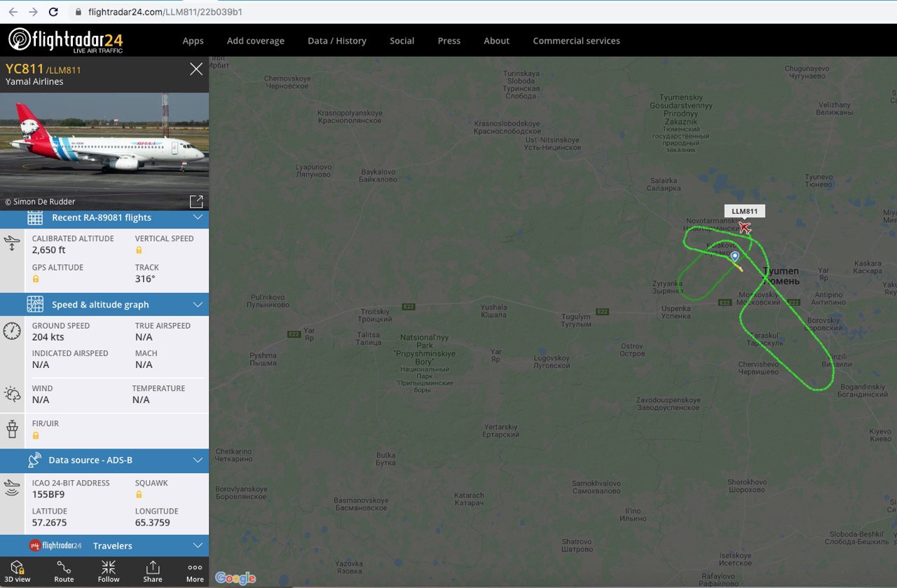Screen dimensions: 897x588
Task: Open the About menu
Action: pos(497,41)
